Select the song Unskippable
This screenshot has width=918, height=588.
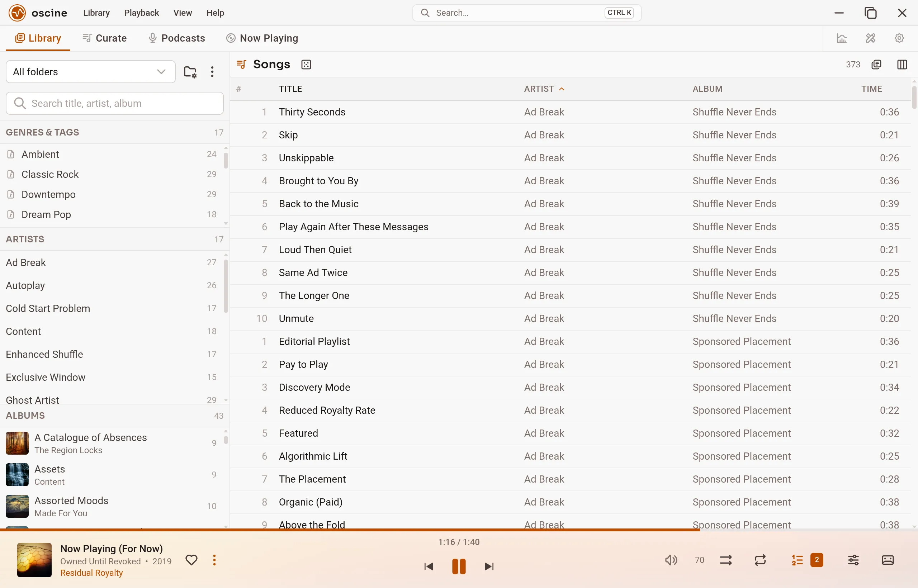[571, 158]
